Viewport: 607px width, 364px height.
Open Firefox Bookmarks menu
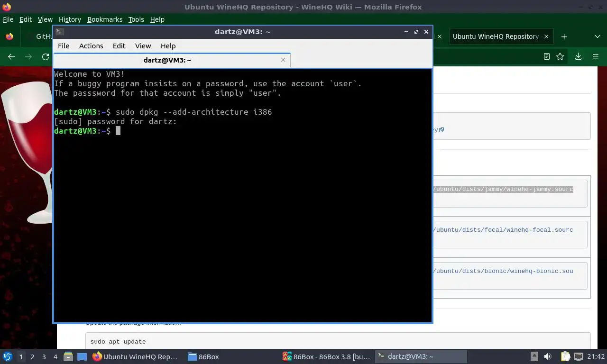click(x=105, y=19)
